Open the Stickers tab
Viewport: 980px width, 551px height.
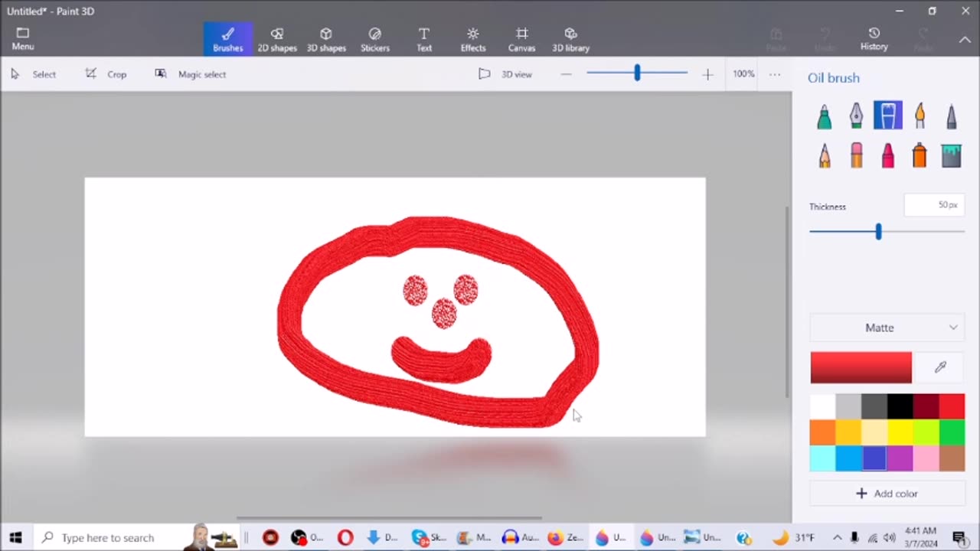374,39
